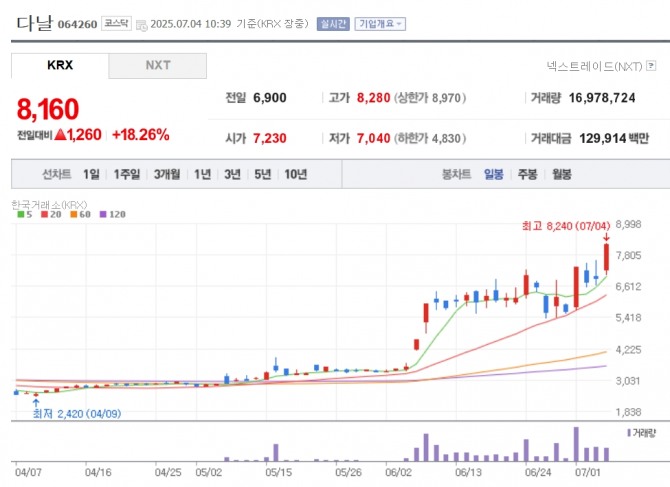Click the open price value 7,230
670x487 pixels.
(270, 138)
